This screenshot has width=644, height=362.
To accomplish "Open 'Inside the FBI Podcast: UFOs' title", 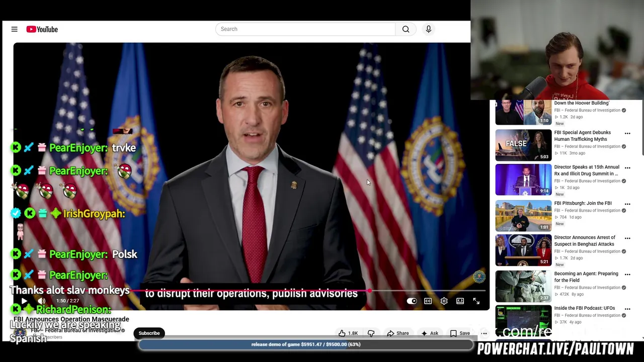I will point(585,308).
